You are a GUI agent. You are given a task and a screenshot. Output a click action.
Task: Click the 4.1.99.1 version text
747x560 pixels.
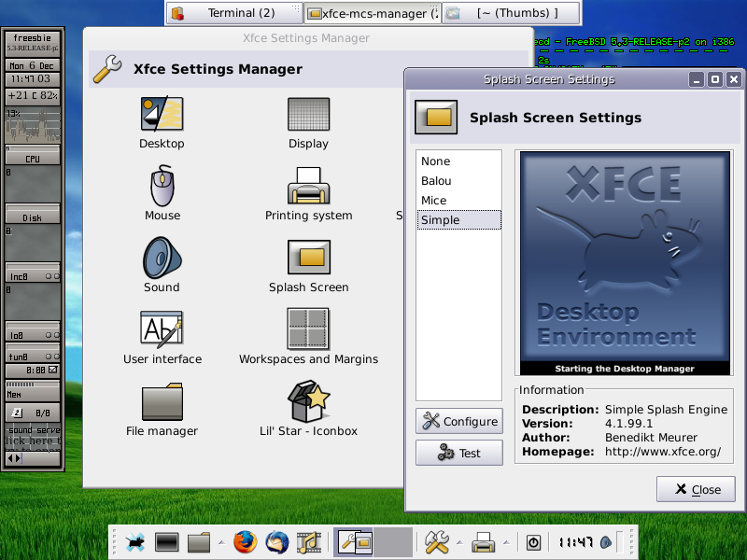pyautogui.click(x=628, y=424)
